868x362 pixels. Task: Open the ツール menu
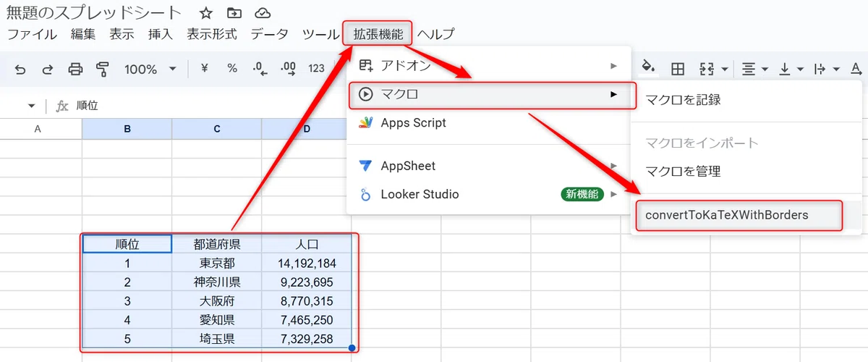pos(320,34)
